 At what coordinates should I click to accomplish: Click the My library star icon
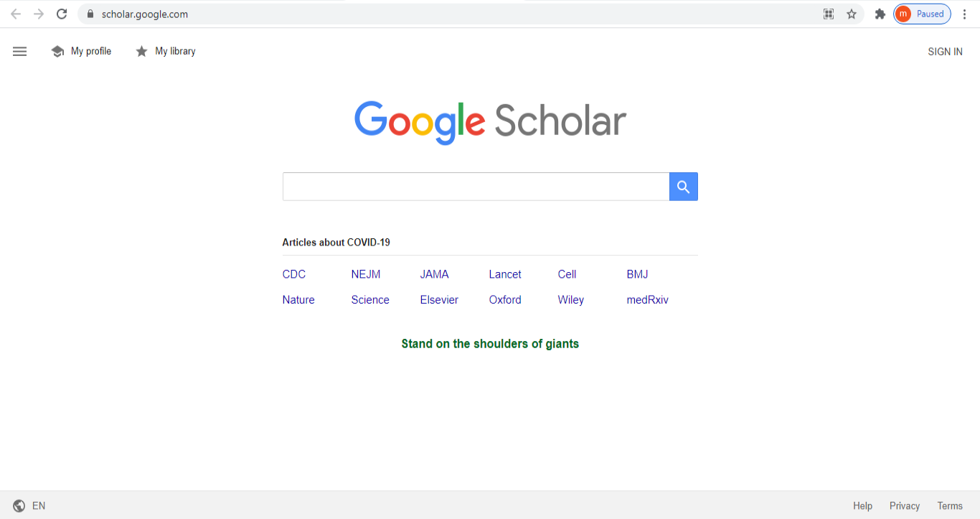[141, 51]
